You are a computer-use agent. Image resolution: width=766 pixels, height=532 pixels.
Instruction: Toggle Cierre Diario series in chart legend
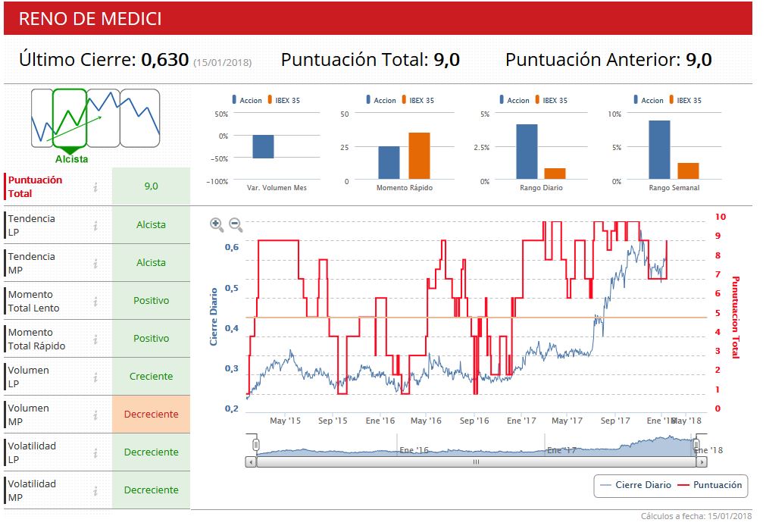(636, 485)
